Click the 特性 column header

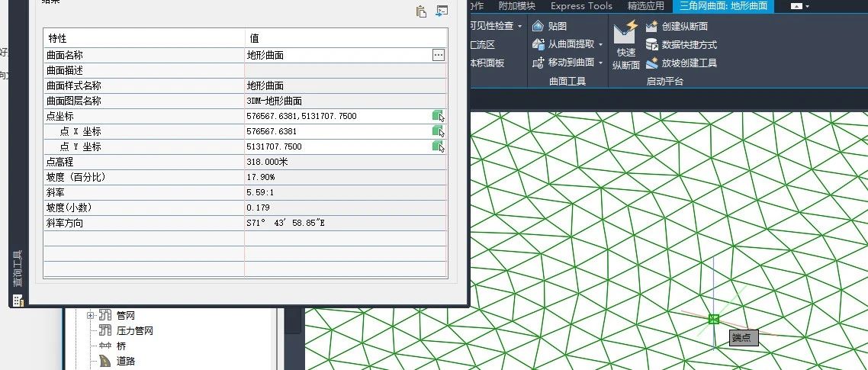(x=144, y=37)
